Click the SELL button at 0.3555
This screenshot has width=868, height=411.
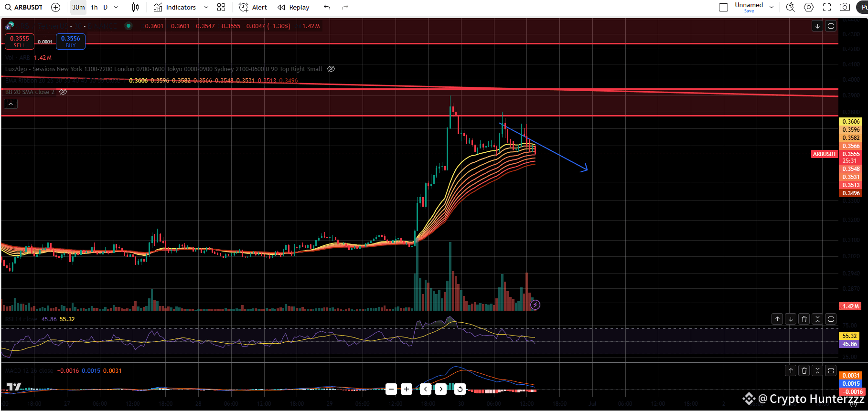20,42
